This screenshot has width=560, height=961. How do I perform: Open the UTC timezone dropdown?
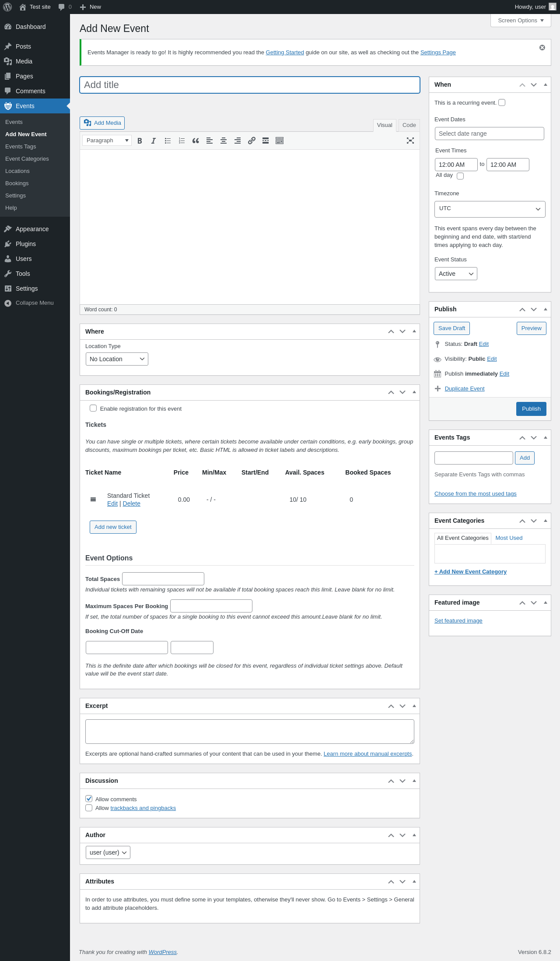pyautogui.click(x=490, y=209)
